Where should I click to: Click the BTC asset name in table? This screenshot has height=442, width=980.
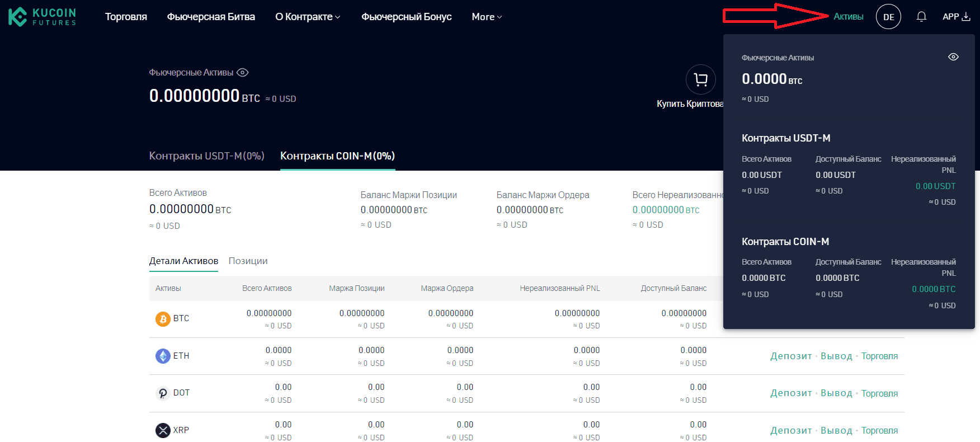(x=181, y=318)
